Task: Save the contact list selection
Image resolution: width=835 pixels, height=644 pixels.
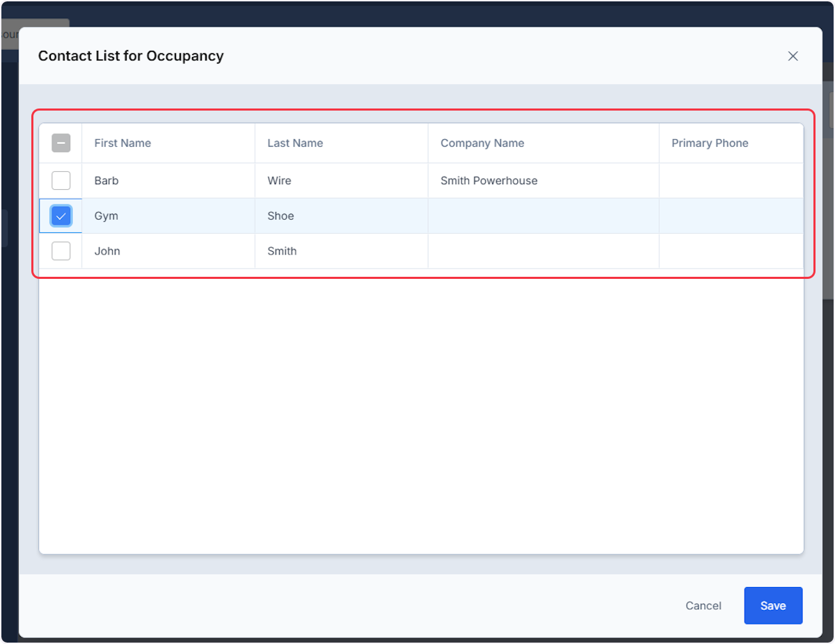Action: click(x=773, y=606)
